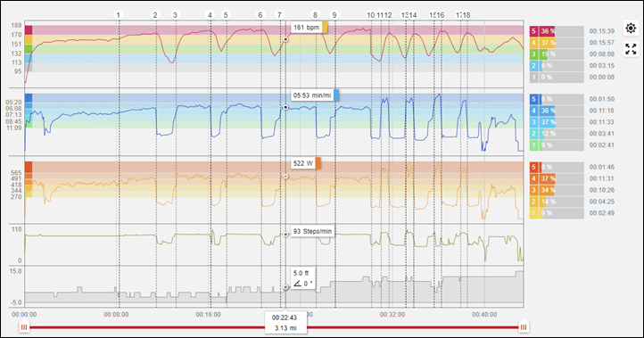Click the altitude cursor point on the gray profile
This screenshot has width=644, height=338.
pyautogui.click(x=285, y=287)
